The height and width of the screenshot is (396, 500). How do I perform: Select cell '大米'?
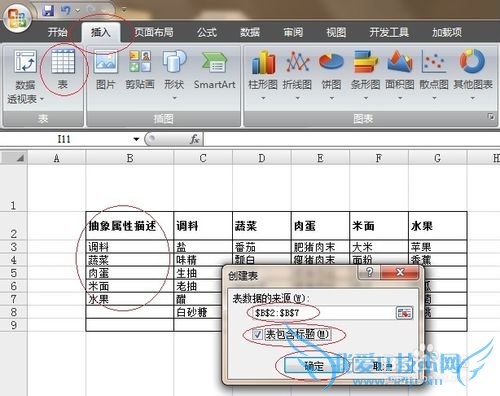[379, 247]
